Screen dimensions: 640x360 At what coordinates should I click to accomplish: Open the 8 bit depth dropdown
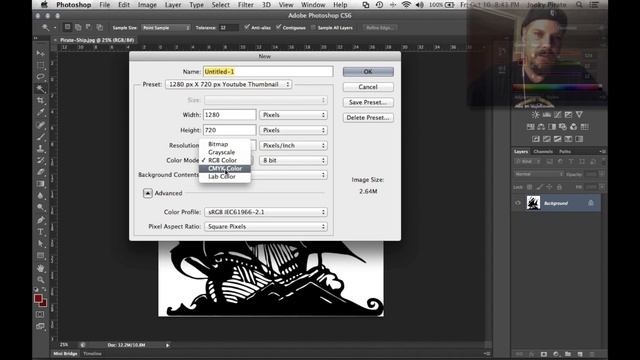[293, 160]
